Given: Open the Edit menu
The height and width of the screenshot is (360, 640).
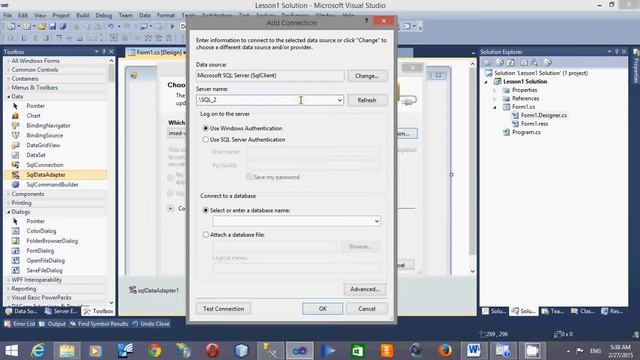Looking at the screenshot, I should click(x=23, y=15).
